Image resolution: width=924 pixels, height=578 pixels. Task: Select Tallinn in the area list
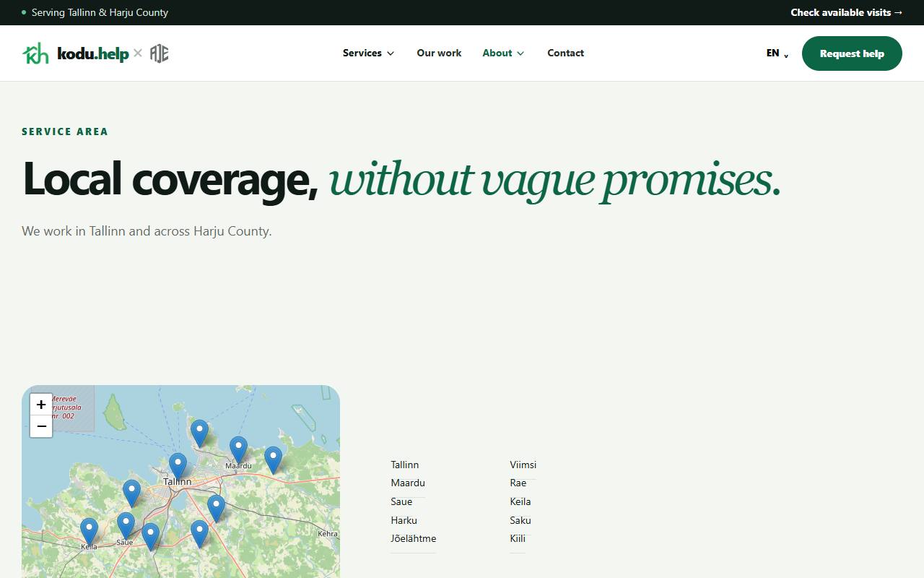[x=405, y=465]
